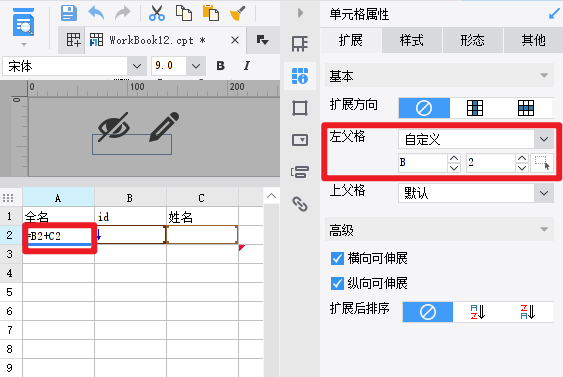Toggle 纵向可伸展 checkbox
Viewport: 563px width, 377px height.
tap(337, 283)
